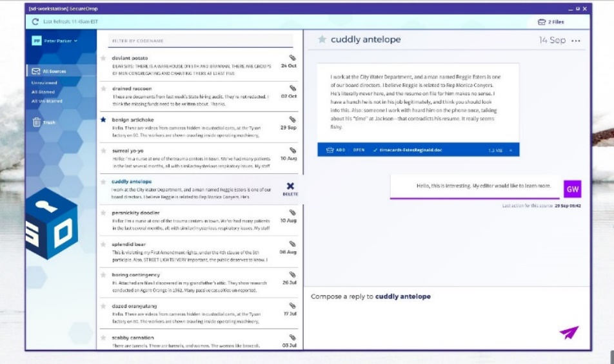The height and width of the screenshot is (364, 614).
Task: Click ADD on the file attachment bar
Action: [336, 149]
